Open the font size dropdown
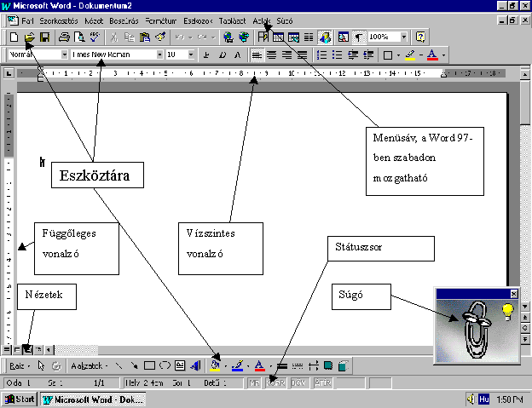 [191, 55]
